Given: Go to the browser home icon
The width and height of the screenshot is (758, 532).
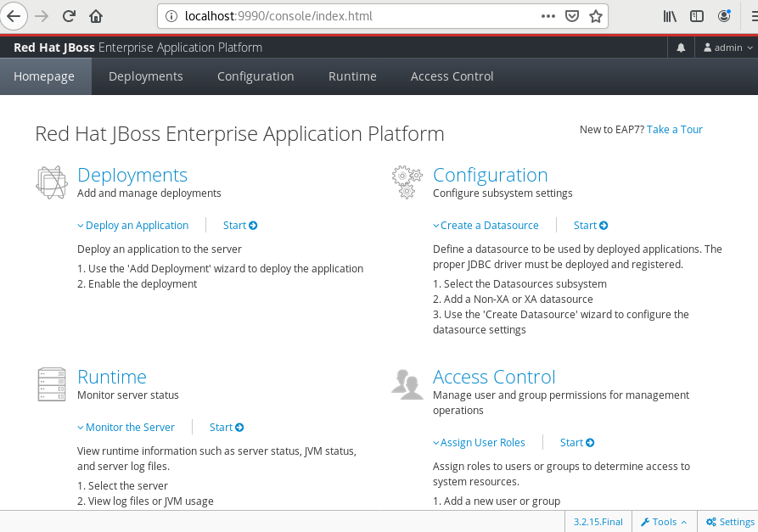Looking at the screenshot, I should (96, 15).
